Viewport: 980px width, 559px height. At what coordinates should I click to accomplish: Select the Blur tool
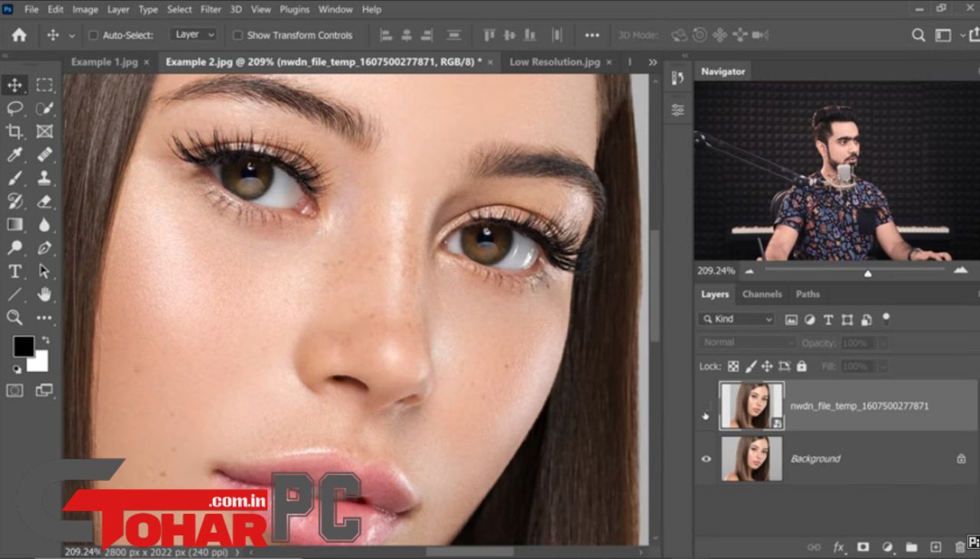point(44,224)
